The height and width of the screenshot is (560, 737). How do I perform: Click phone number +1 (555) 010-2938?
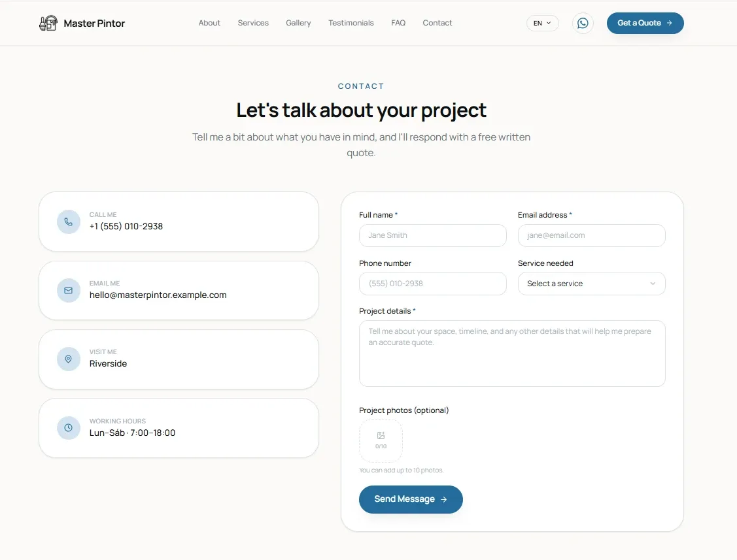point(126,227)
